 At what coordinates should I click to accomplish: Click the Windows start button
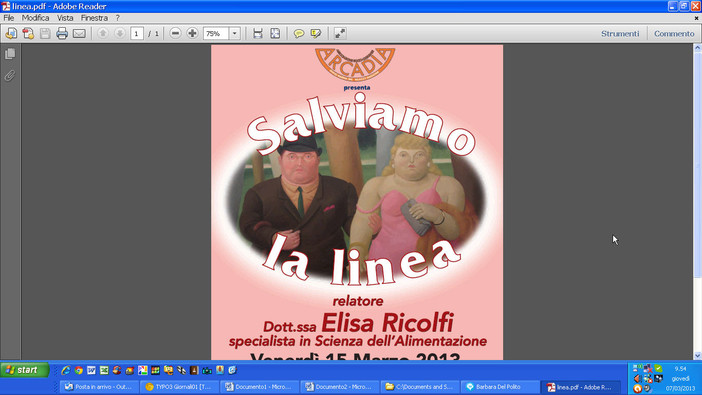pos(25,370)
